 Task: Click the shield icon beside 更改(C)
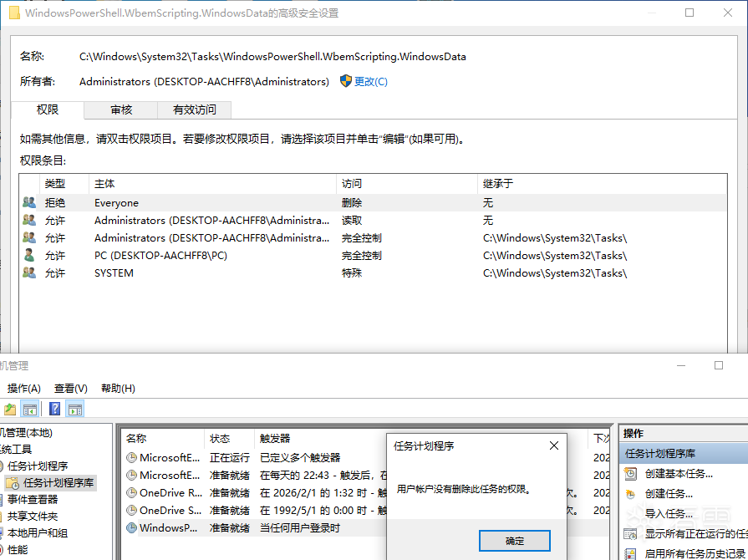(x=346, y=81)
